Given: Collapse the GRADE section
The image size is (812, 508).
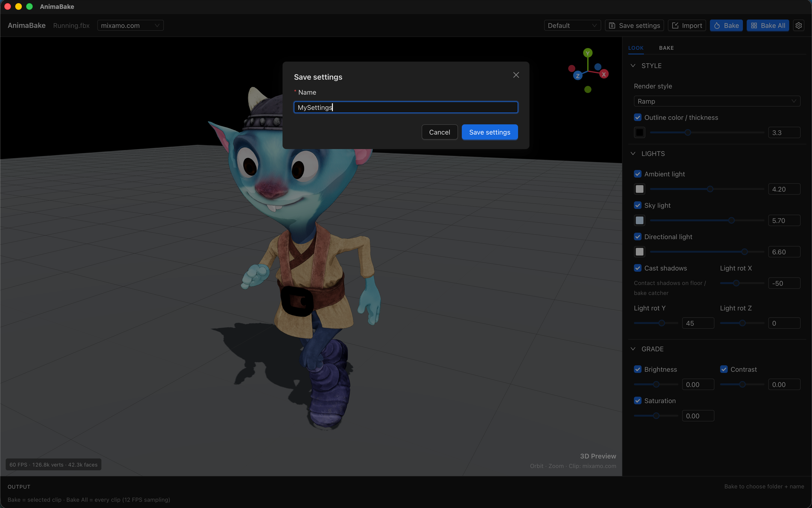Looking at the screenshot, I should click(x=633, y=349).
